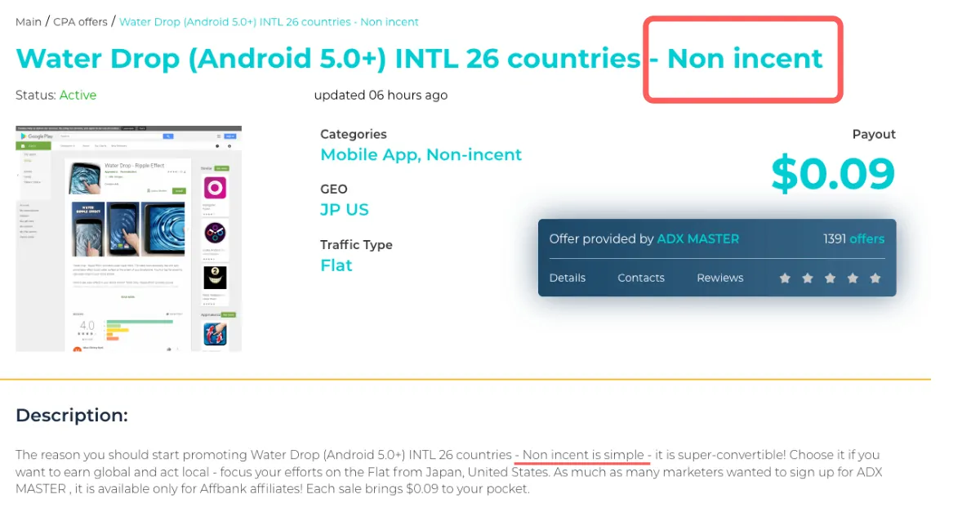Switch to the Contacts tab
The height and width of the screenshot is (530, 980).
(x=640, y=278)
